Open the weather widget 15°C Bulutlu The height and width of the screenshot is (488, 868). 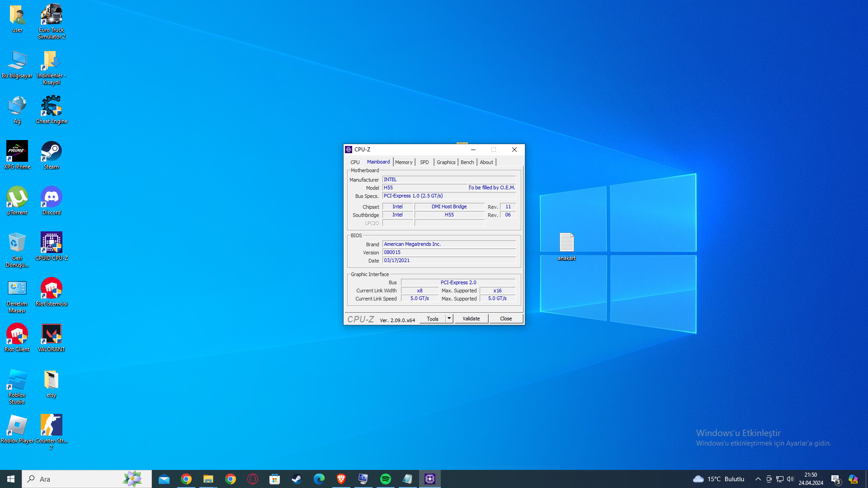coord(719,479)
